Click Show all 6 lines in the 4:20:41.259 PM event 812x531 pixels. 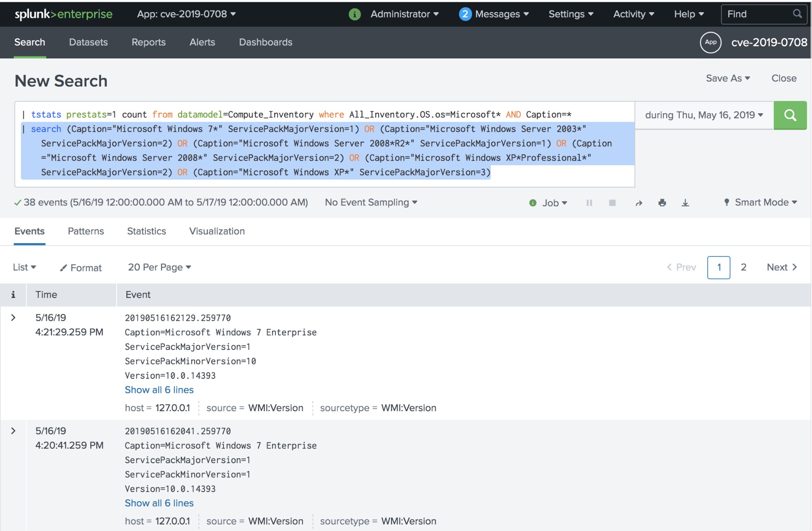coord(159,503)
